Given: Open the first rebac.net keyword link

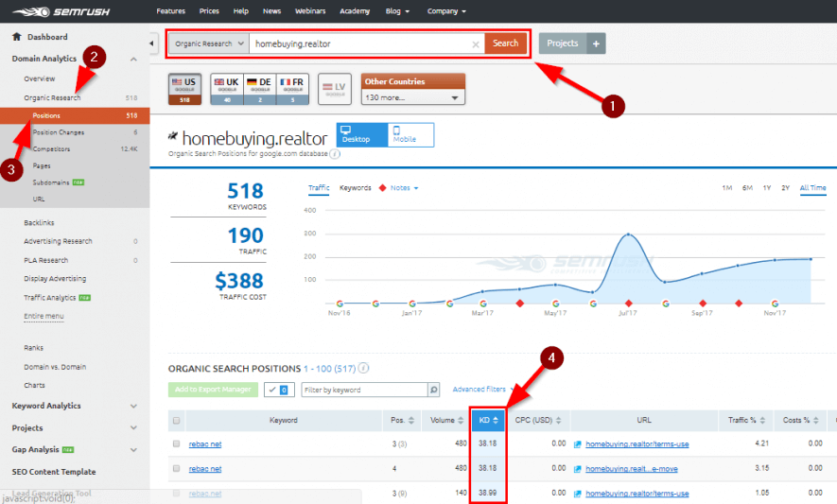Looking at the screenshot, I should coord(205,444).
